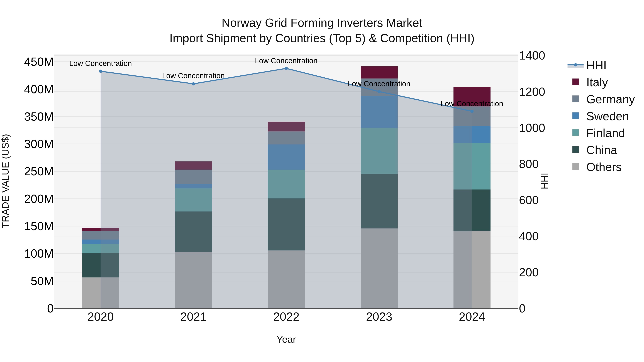This screenshot has height=362, width=644.
Task: Click the Low Concentration label above 2022
Action: point(286,61)
